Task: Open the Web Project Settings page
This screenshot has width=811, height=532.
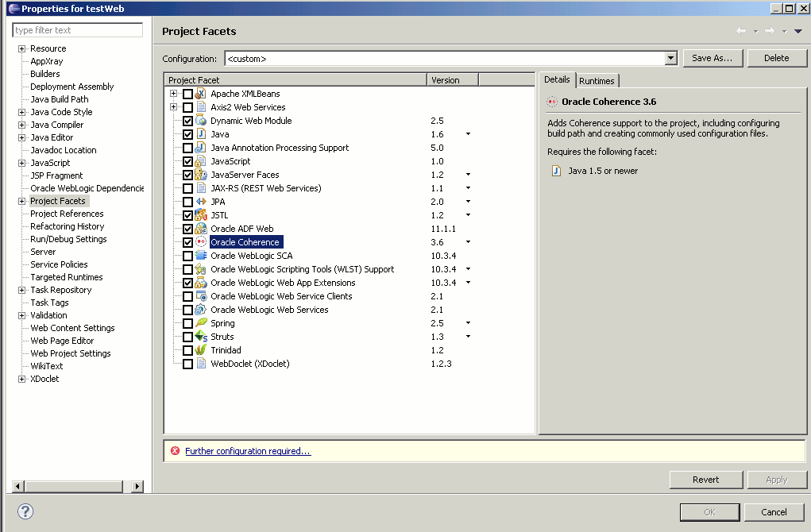Action: pyautogui.click(x=71, y=353)
